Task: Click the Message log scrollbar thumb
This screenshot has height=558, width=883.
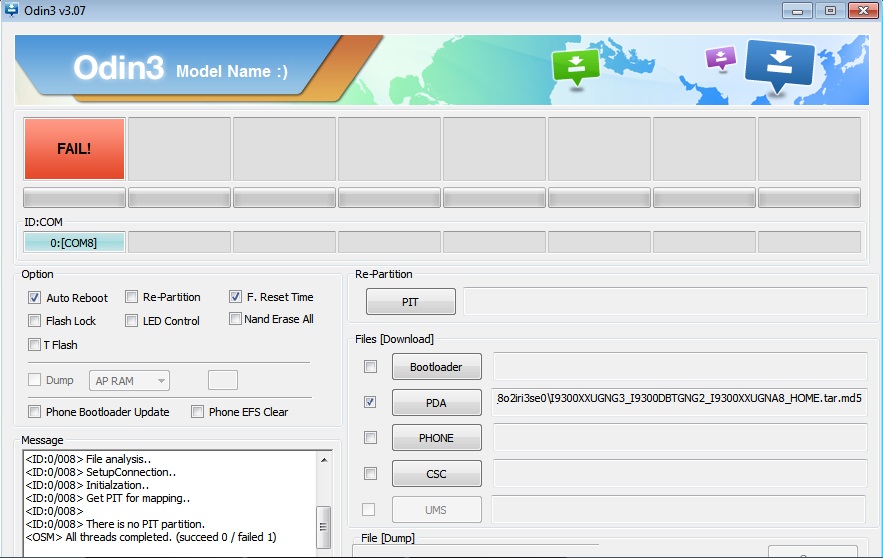Action: coord(323,527)
